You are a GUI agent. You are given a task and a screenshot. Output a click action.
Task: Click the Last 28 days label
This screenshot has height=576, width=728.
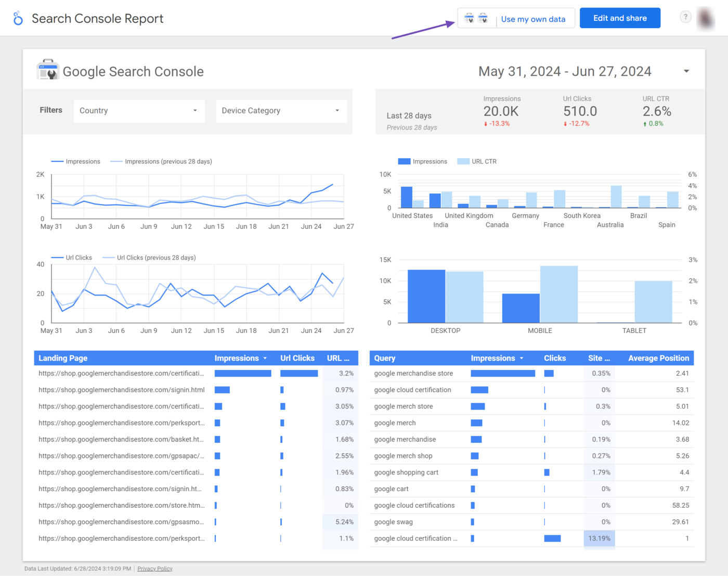pos(409,116)
